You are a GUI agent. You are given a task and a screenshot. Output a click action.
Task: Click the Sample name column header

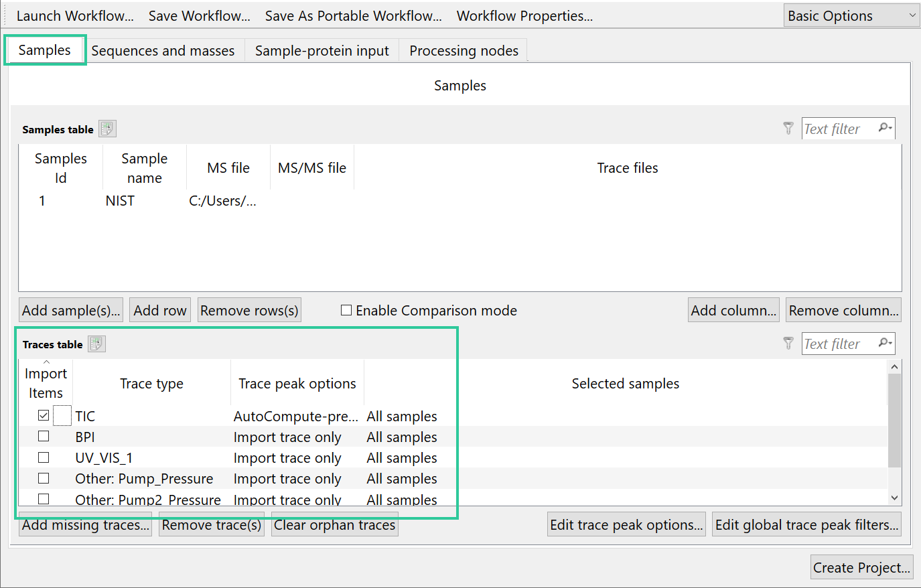(145, 168)
